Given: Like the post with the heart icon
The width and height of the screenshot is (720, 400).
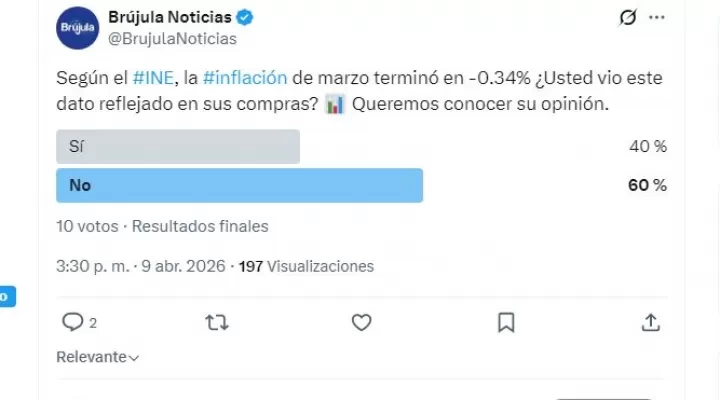Looking at the screenshot, I should (361, 322).
